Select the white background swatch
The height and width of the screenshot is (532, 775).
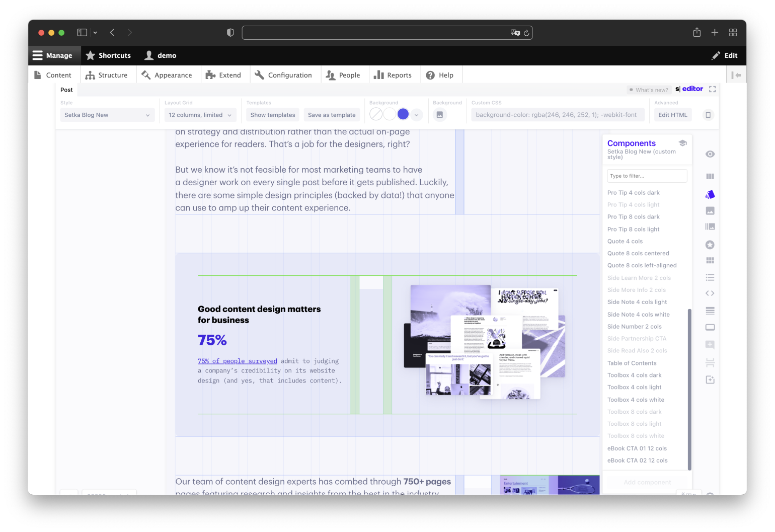pyautogui.click(x=390, y=114)
